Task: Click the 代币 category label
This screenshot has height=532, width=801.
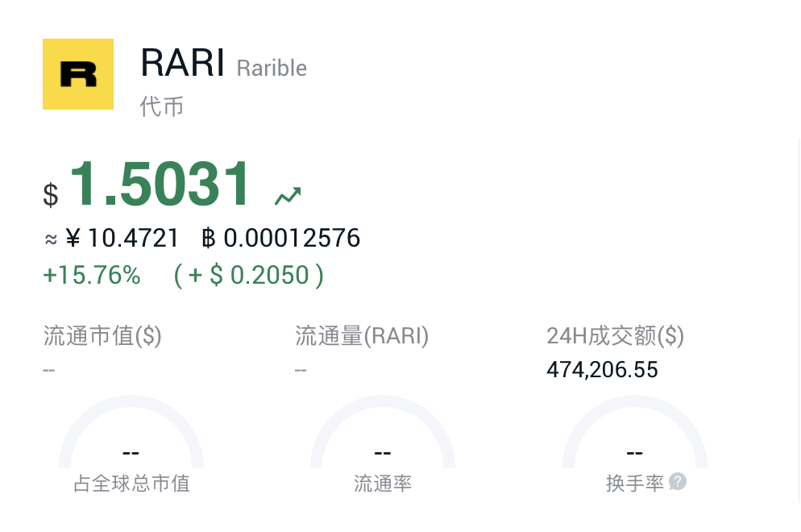Action: point(161,106)
